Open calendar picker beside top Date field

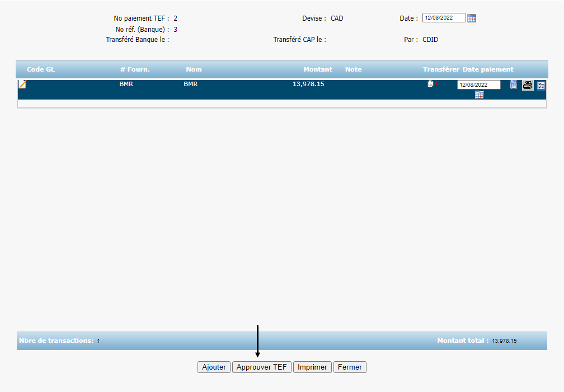[472, 18]
